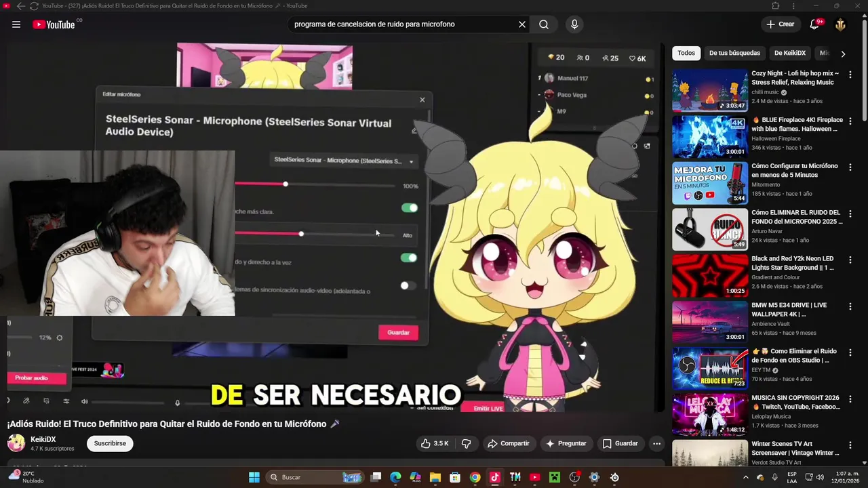
Task: Open Microsoft Edge from the taskbar
Action: tap(395, 477)
